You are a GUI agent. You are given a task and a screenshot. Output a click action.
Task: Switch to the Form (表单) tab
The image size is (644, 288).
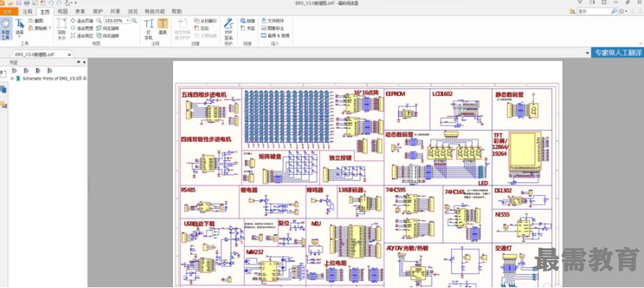(80, 12)
